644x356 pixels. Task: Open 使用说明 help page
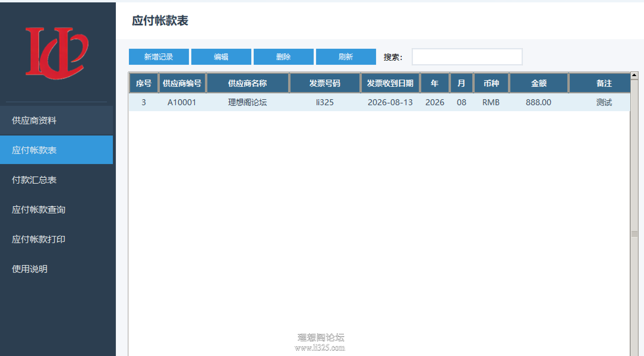(x=56, y=269)
